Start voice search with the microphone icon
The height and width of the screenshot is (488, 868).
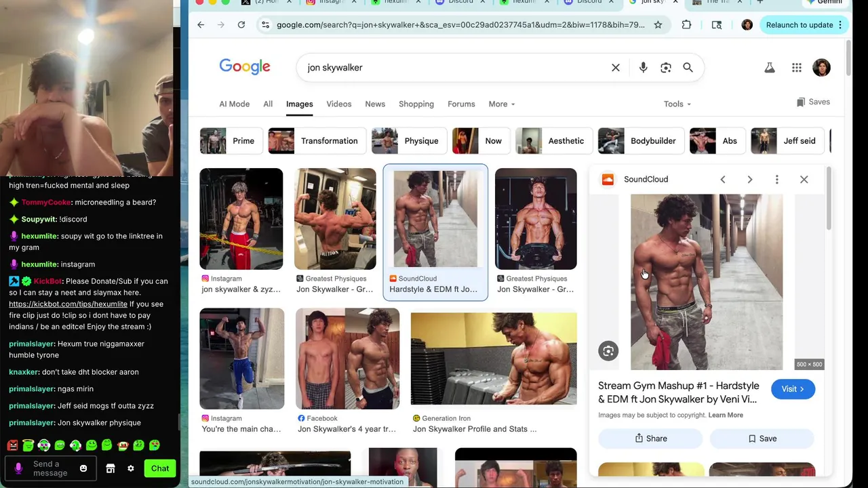click(x=643, y=68)
